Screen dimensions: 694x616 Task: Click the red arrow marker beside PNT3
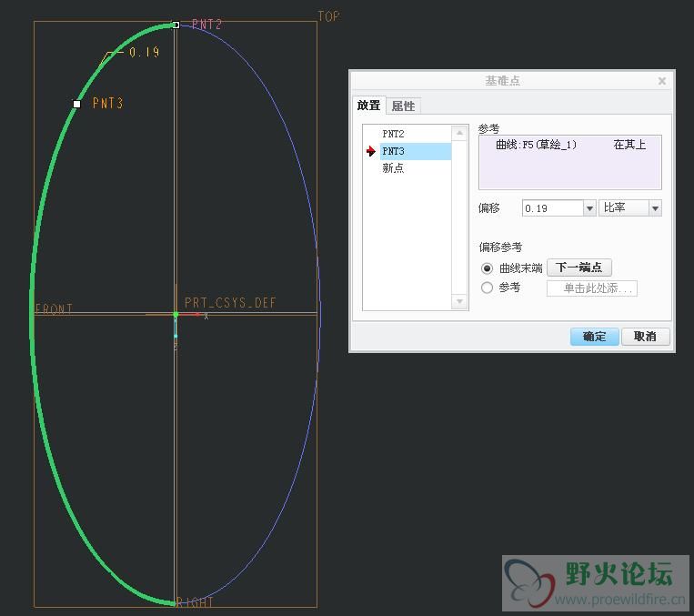point(371,151)
